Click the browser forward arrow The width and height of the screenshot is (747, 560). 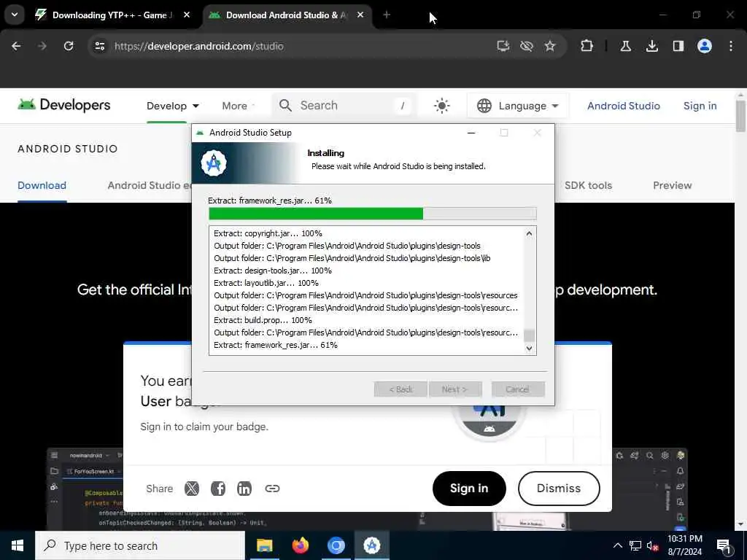coord(42,46)
